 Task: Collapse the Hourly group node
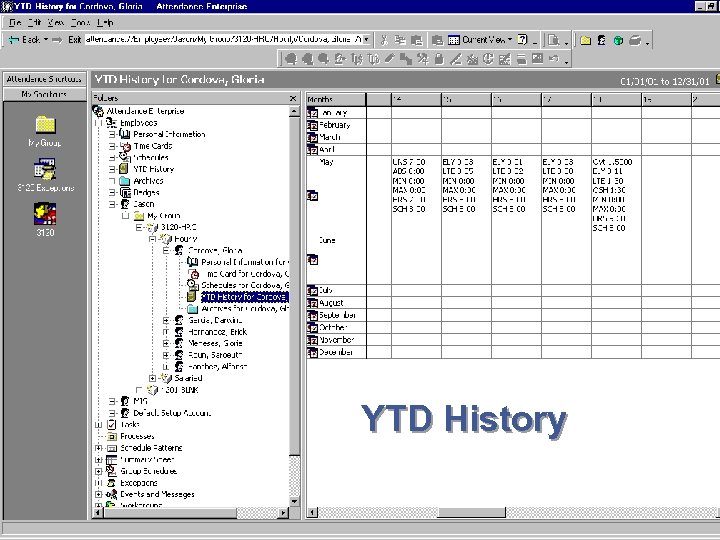click(x=152, y=239)
